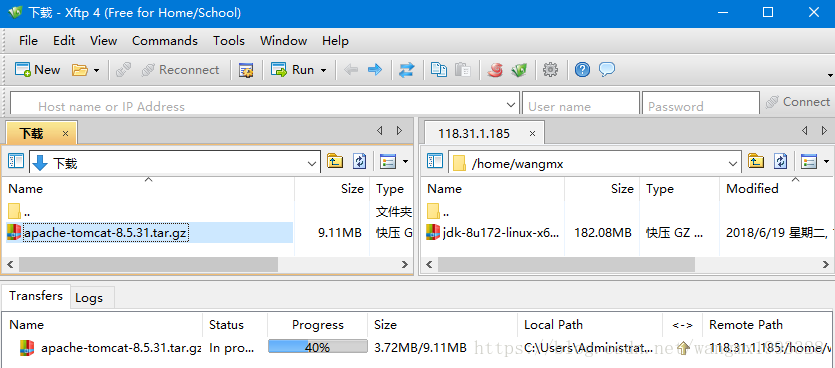Screen dimensions: 835x368
Task: Open the Help menu
Action: (x=335, y=41)
